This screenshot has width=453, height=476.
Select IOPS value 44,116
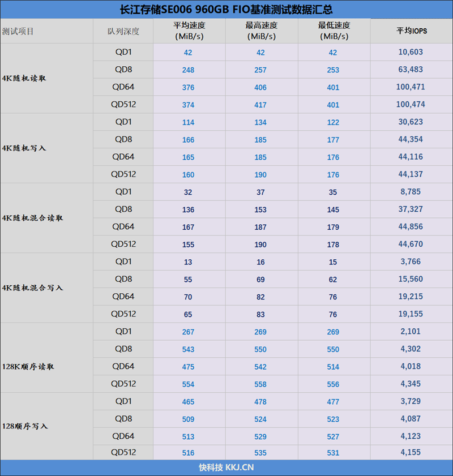point(411,157)
